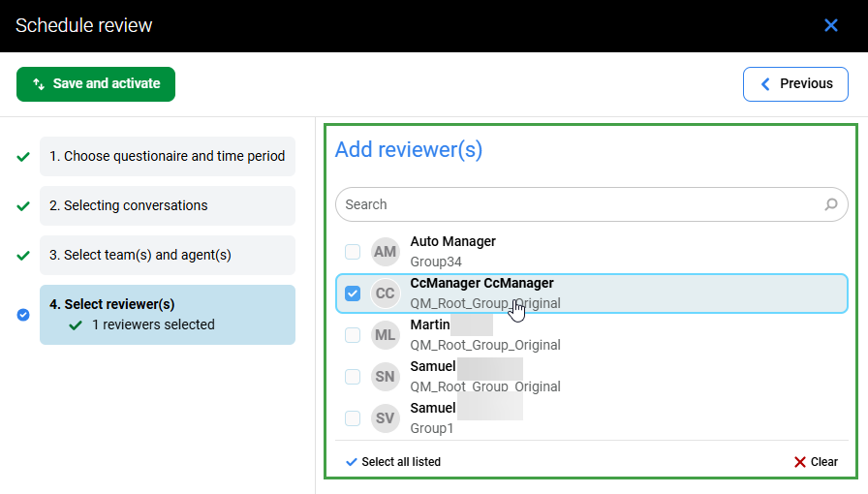Click the AM avatar icon for Auto Manager
868x494 pixels.
pos(386,252)
